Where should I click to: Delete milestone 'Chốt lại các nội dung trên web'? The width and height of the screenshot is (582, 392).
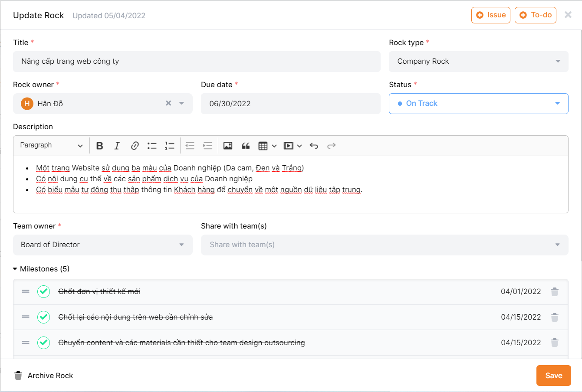coord(555,317)
